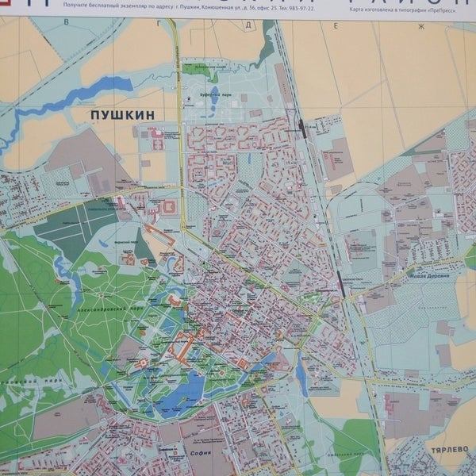
Task: Click grid column letter Е
Action: [x=336, y=25]
